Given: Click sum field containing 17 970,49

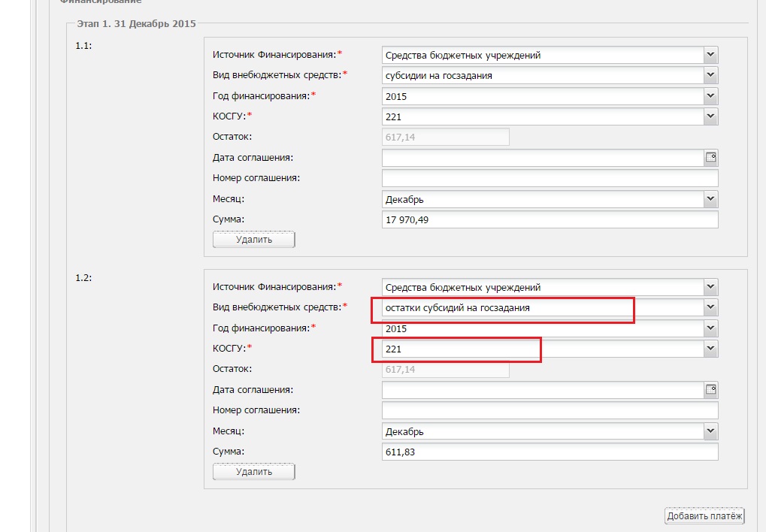Looking at the screenshot, I should click(550, 219).
